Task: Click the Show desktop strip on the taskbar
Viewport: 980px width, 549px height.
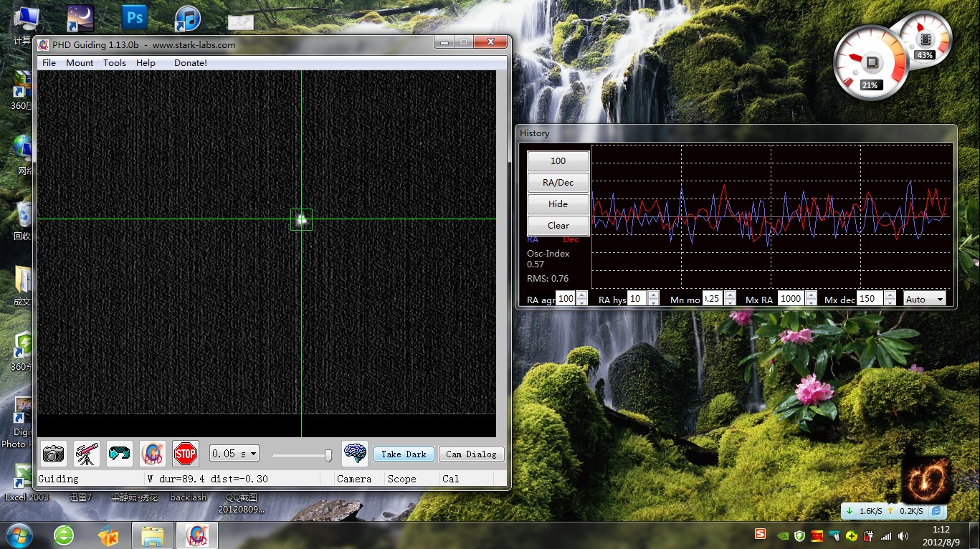Action: click(975, 535)
